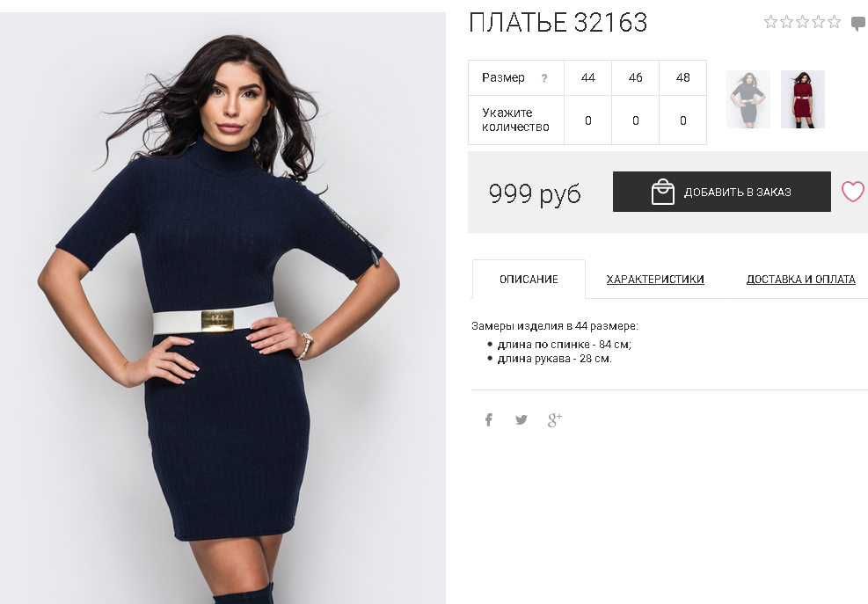Set quantity field for size 44
The image size is (868, 604).
[x=587, y=120]
